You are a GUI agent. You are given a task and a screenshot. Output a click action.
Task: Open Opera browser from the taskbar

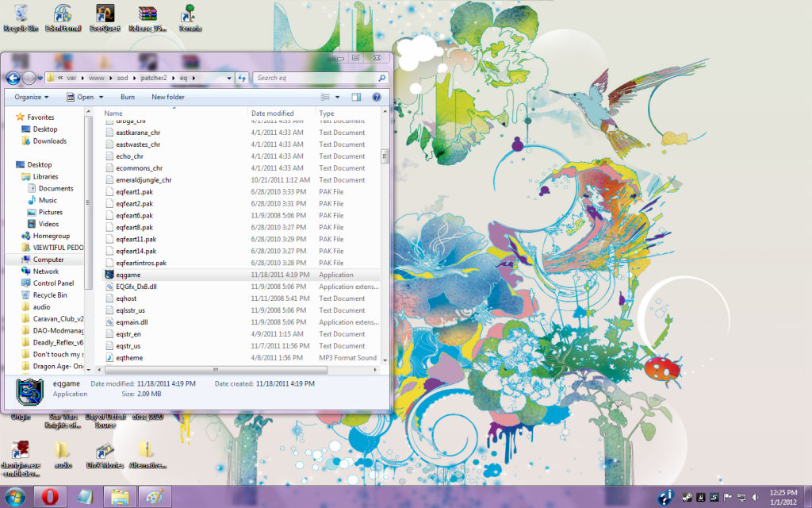[x=50, y=497]
